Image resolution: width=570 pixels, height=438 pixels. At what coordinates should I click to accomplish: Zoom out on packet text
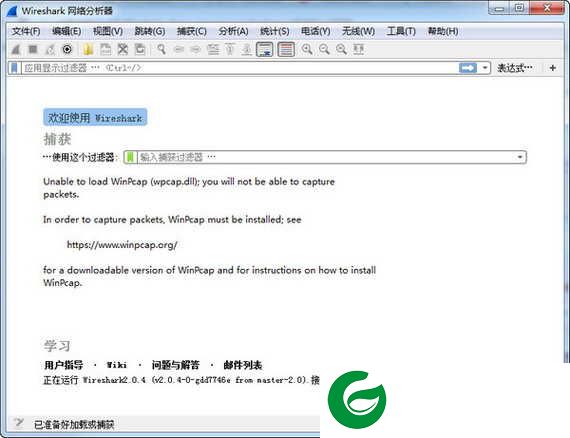tap(324, 49)
